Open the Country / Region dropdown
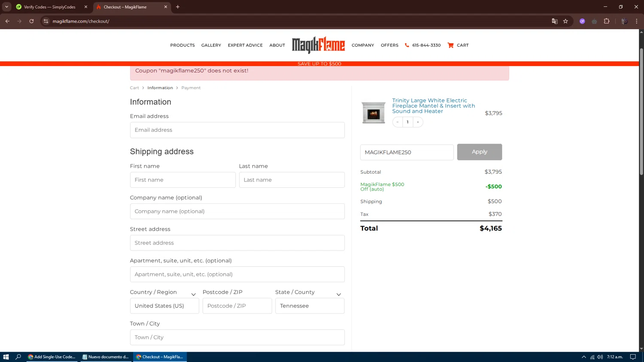Viewport: 644px width, 362px height. [x=164, y=306]
